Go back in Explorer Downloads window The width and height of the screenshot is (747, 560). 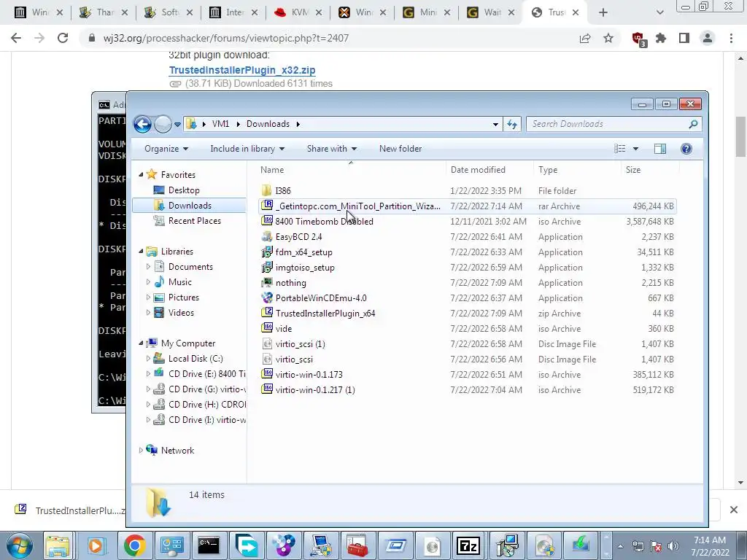pyautogui.click(x=142, y=124)
